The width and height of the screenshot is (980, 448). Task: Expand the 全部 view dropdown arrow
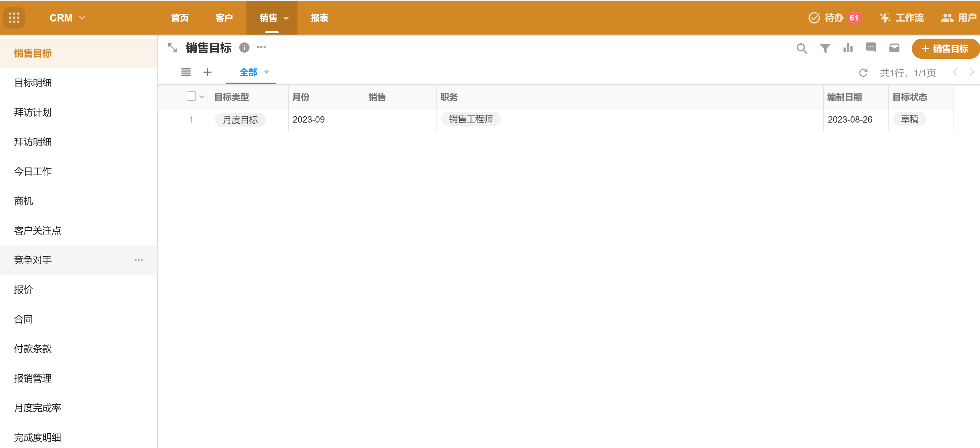pos(267,72)
